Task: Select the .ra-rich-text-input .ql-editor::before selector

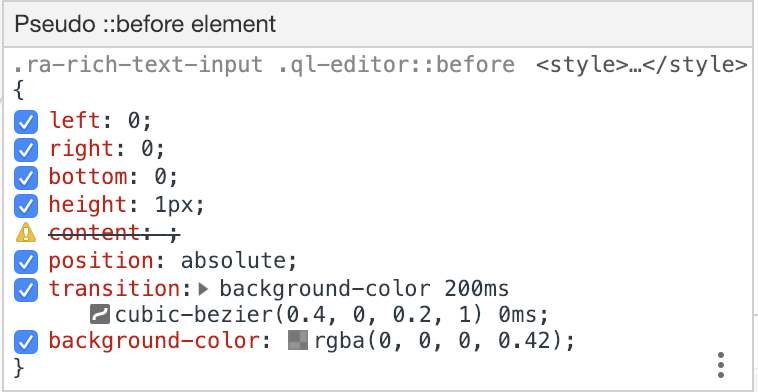Action: point(264,65)
